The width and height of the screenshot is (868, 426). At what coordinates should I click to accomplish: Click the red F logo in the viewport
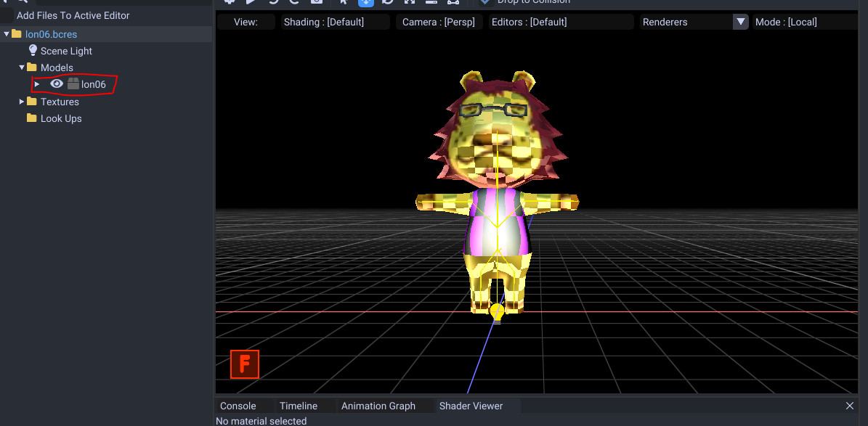coord(244,364)
